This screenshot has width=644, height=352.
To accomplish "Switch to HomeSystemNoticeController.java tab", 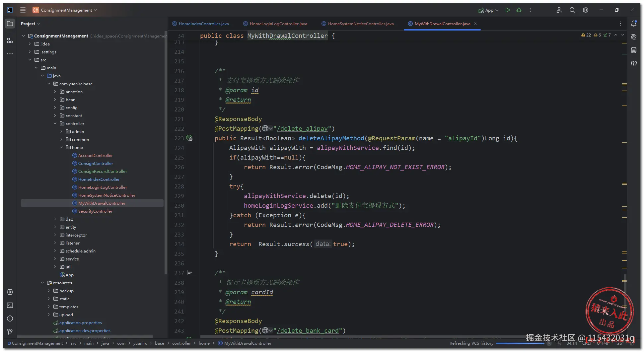I will 358,24.
